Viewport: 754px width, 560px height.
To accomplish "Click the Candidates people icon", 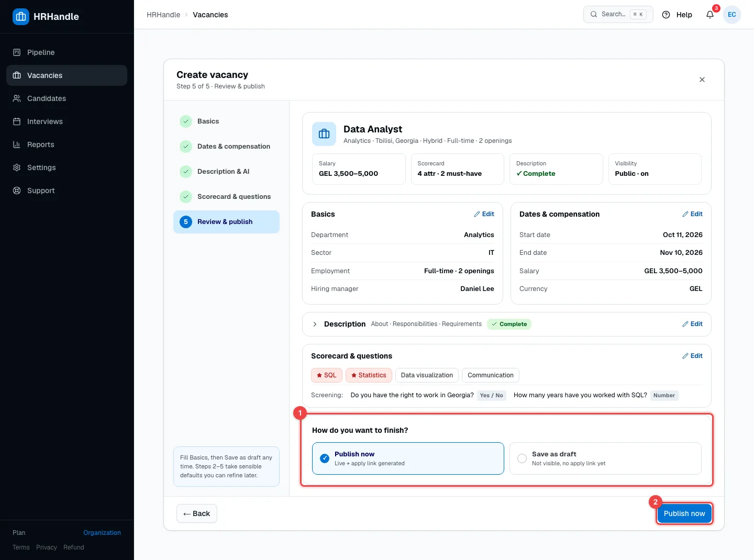I will tap(17, 98).
